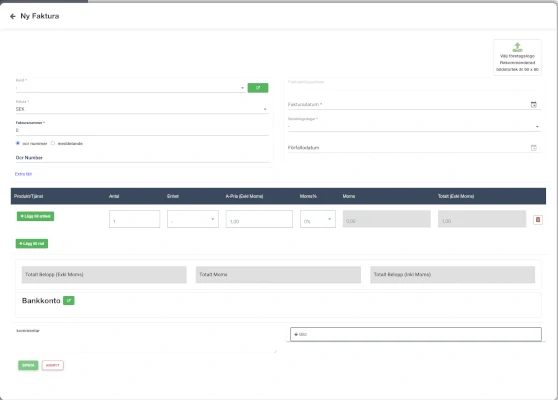Click green edit icon next to Bankkonto
Viewport: 558px width, 400px height.
[x=69, y=301]
